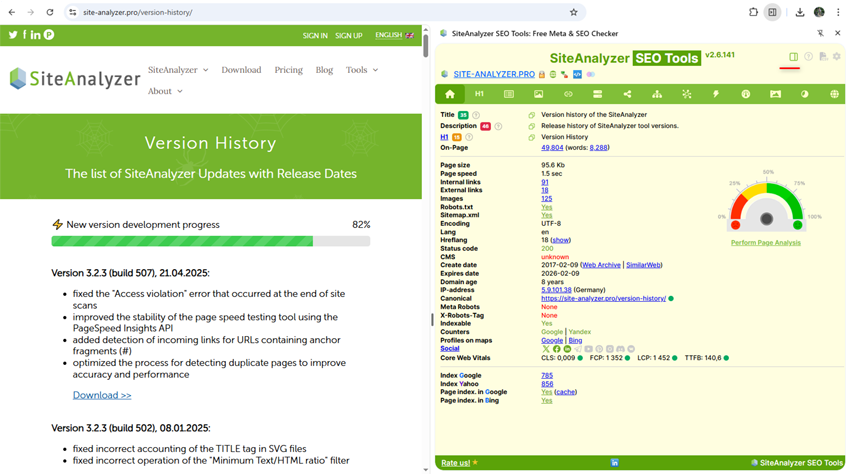Open the globe tab icon in toolbar
Screen dimensions: 850x475
click(834, 94)
